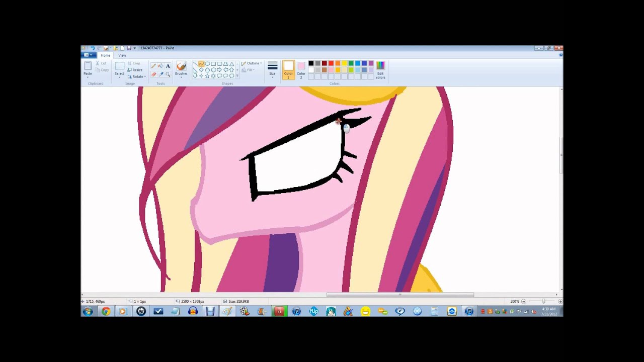Screen dimensions: 644x362
Task: Choose the Line shape
Action: (195, 64)
